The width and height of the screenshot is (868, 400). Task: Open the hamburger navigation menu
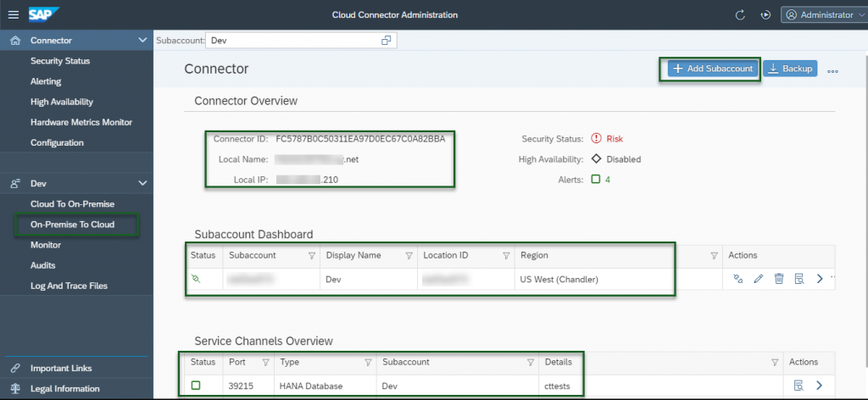point(14,15)
